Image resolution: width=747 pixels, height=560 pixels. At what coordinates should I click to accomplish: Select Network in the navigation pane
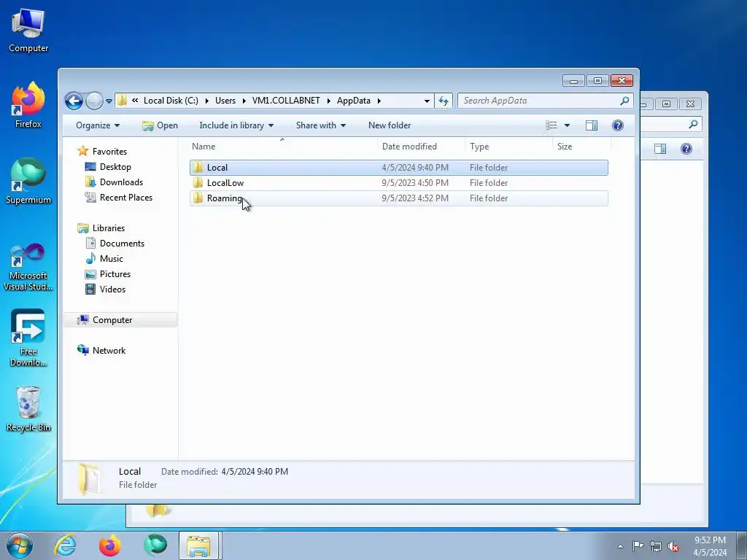pos(109,351)
